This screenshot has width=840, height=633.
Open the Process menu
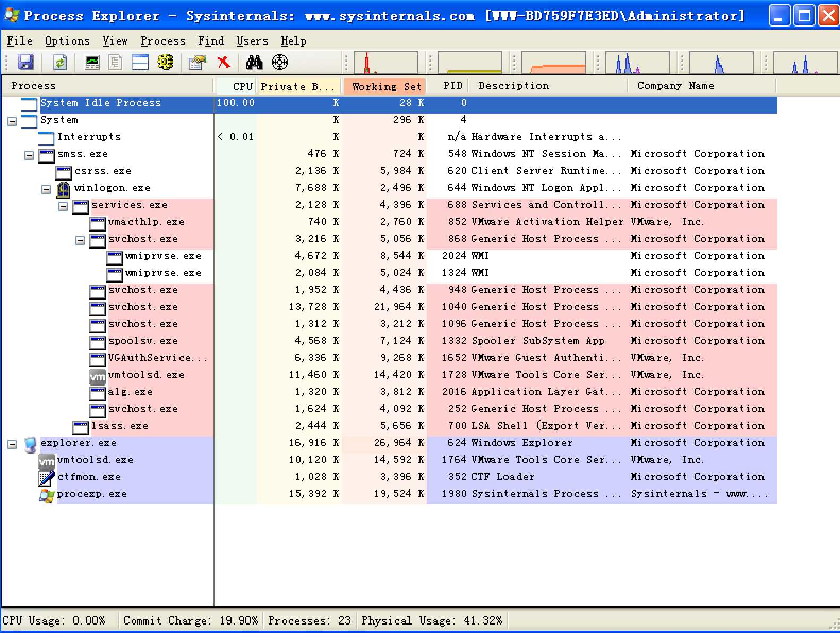point(163,41)
